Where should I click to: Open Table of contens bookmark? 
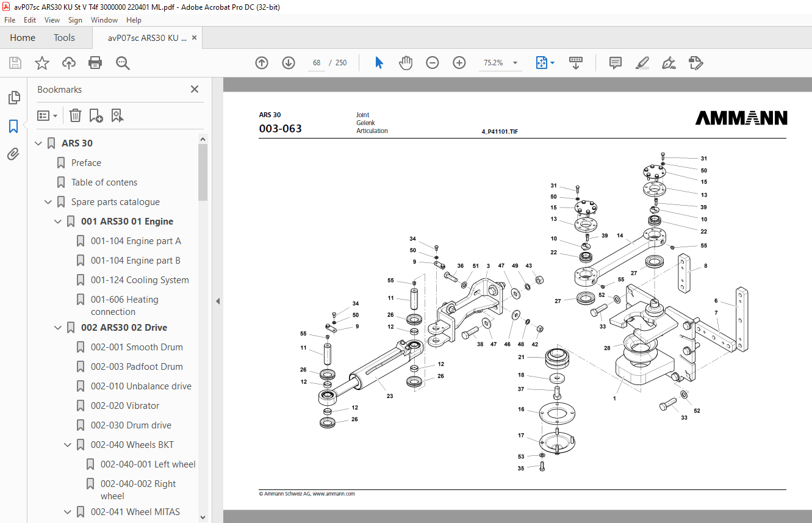point(104,182)
